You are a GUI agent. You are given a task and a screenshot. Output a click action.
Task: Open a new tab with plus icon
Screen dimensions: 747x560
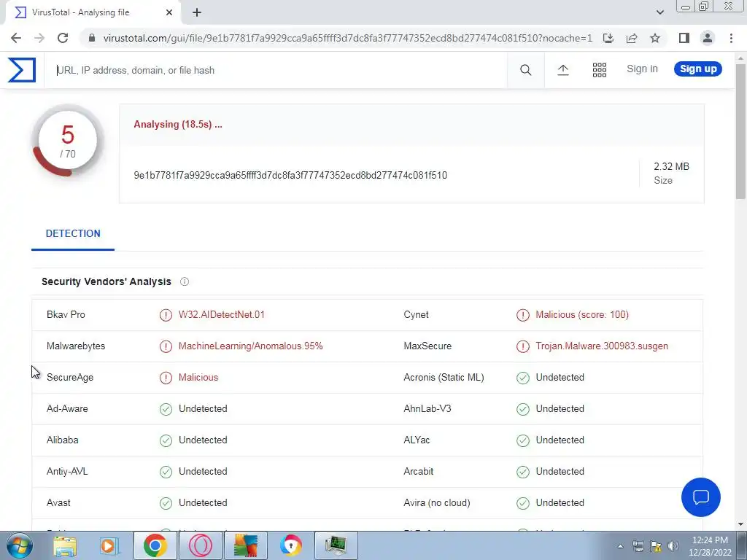pyautogui.click(x=197, y=12)
